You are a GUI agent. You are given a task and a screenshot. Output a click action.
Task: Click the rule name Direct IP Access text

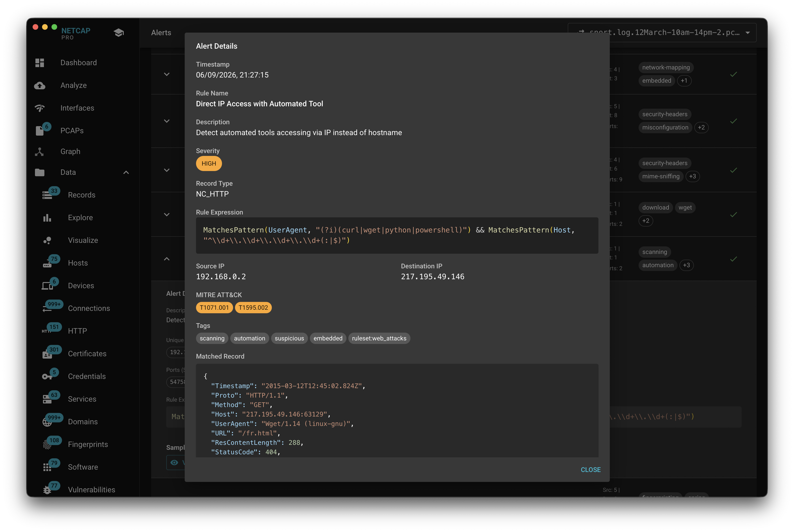tap(260, 104)
